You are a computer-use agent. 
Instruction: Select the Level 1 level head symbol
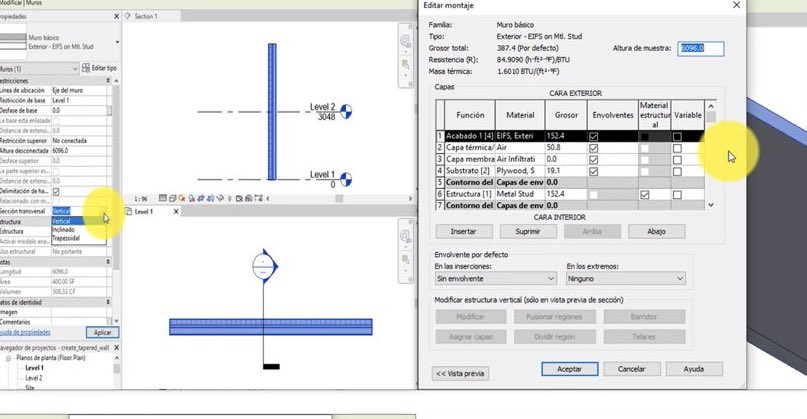pos(346,179)
